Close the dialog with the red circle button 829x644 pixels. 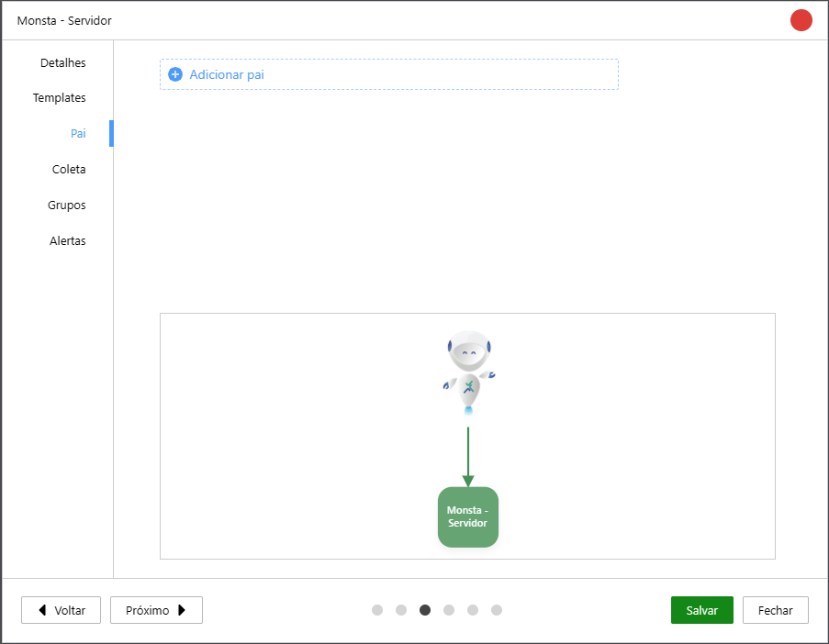coord(801,20)
